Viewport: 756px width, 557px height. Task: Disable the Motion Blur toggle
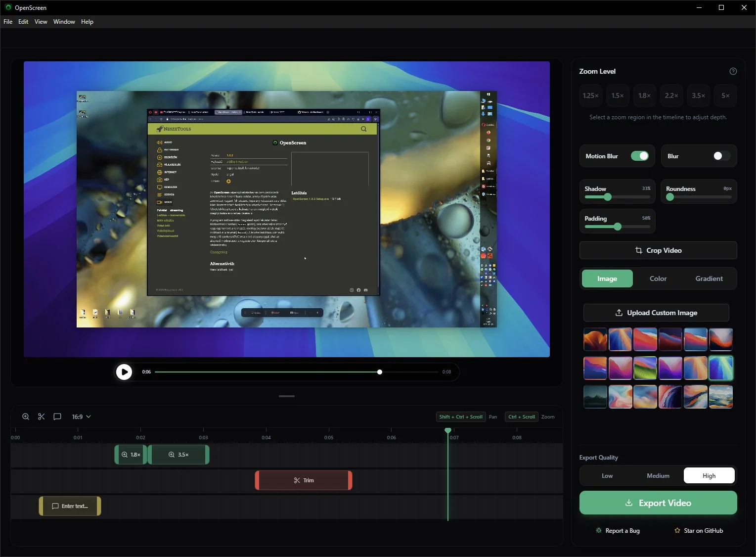pos(640,156)
